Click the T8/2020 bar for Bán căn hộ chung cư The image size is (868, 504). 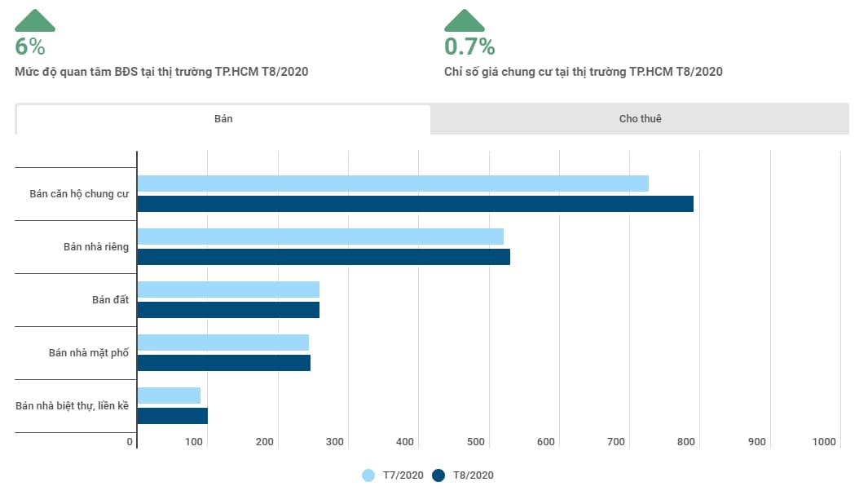tap(415, 204)
